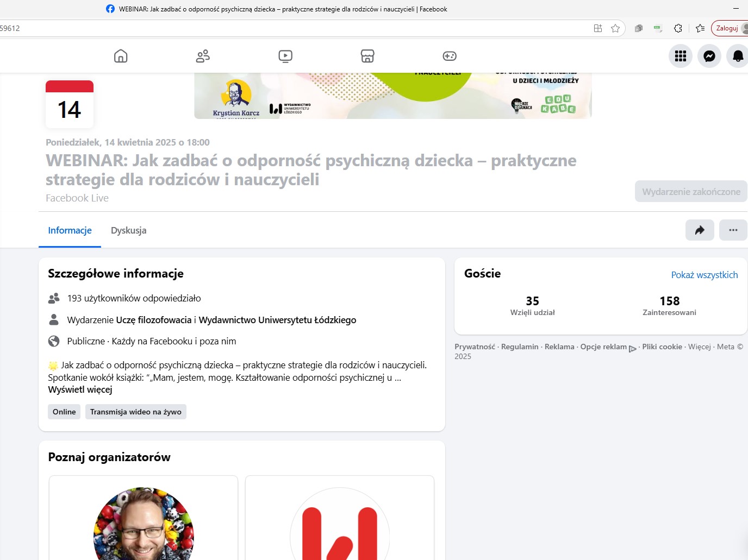Image resolution: width=748 pixels, height=560 pixels.
Task: Open the Friends icon in Facebook navigation
Action: [203, 56]
